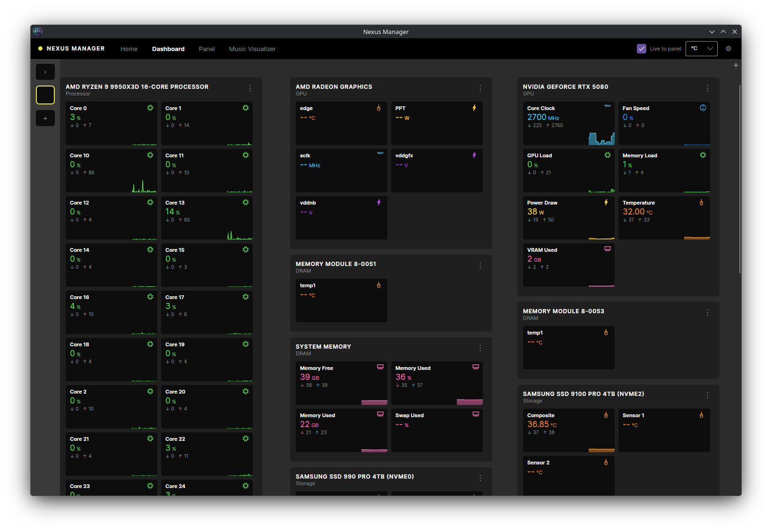Screen dimensions: 772x532
Task: Click the dashboard vertical scrollbar
Action: pos(740,179)
